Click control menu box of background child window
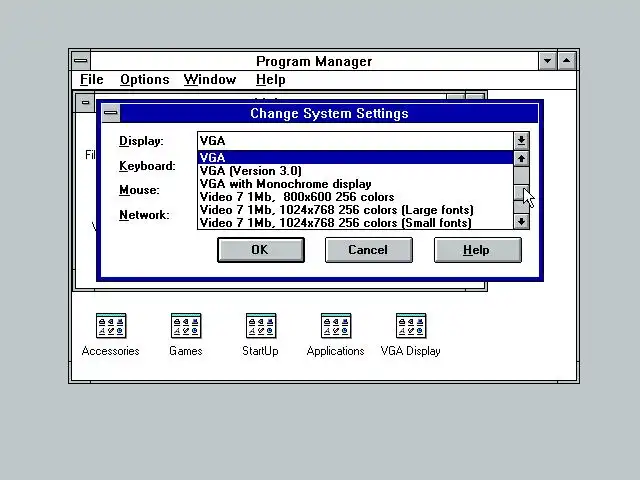 [85, 102]
